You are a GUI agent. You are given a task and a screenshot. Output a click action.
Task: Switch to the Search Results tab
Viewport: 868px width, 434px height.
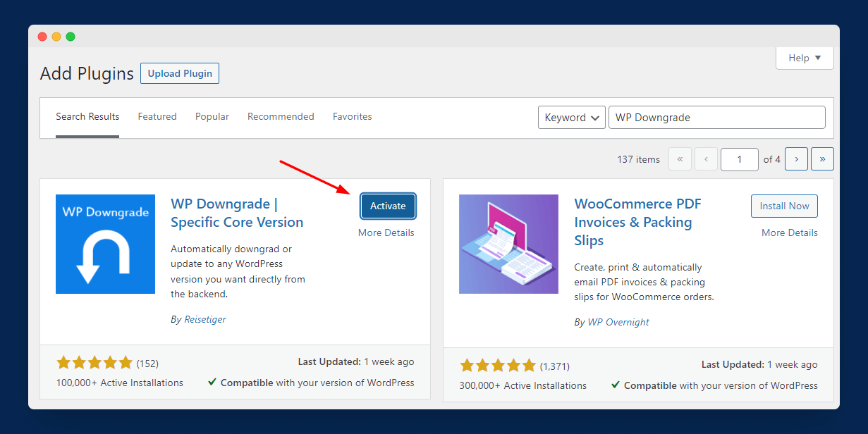click(87, 117)
